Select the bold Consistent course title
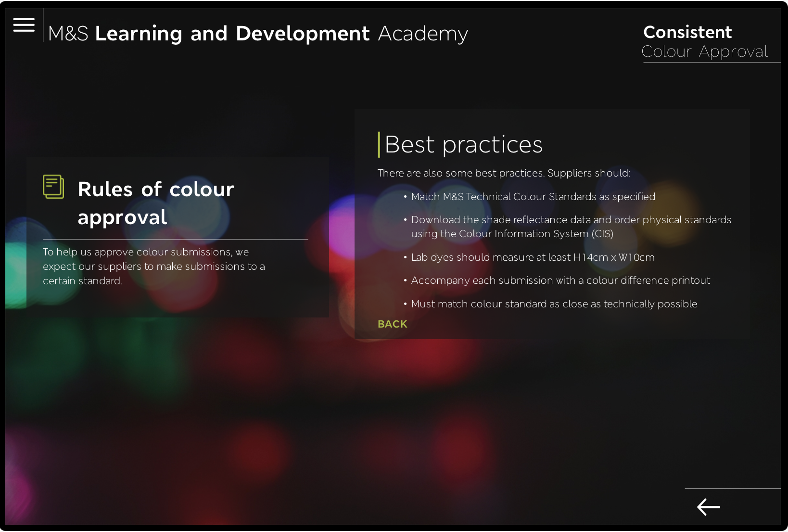The height and width of the screenshot is (532, 788). (687, 32)
